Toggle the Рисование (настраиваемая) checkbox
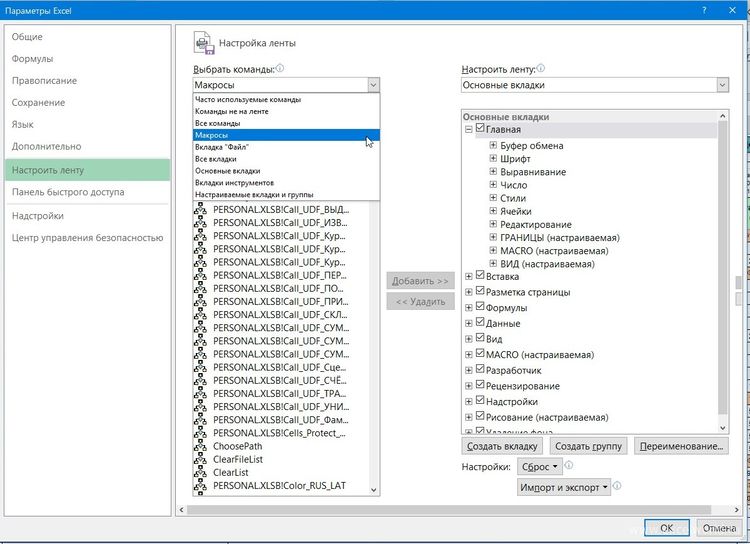Screen dimensions: 750x544 (480, 416)
